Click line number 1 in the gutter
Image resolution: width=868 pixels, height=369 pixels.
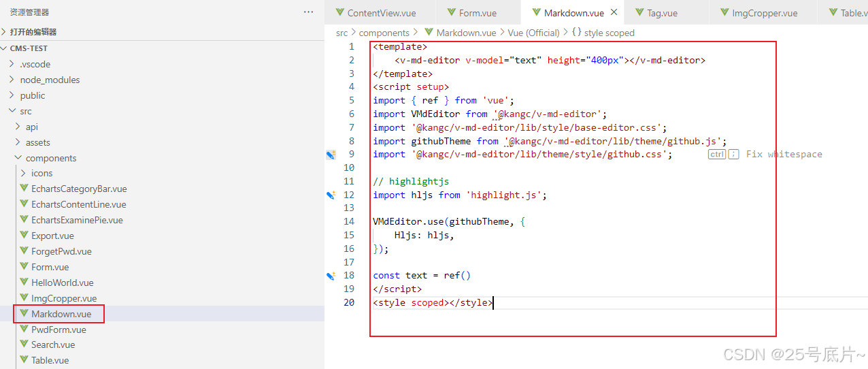352,46
